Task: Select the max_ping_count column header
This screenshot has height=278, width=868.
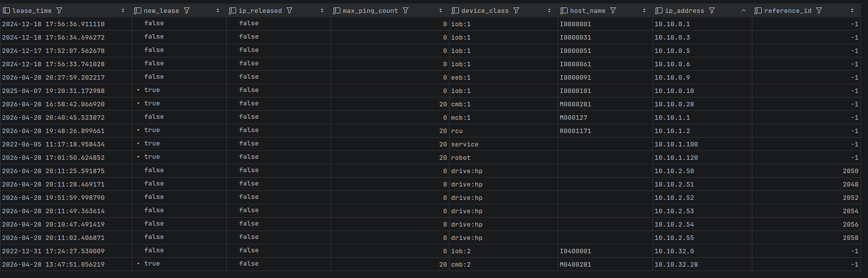Action: coord(370,10)
